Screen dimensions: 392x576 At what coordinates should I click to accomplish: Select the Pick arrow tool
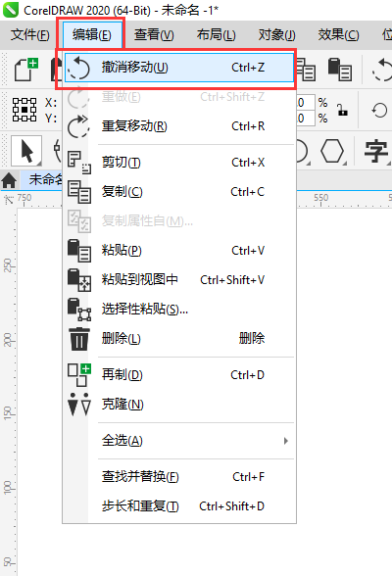pyautogui.click(x=26, y=151)
